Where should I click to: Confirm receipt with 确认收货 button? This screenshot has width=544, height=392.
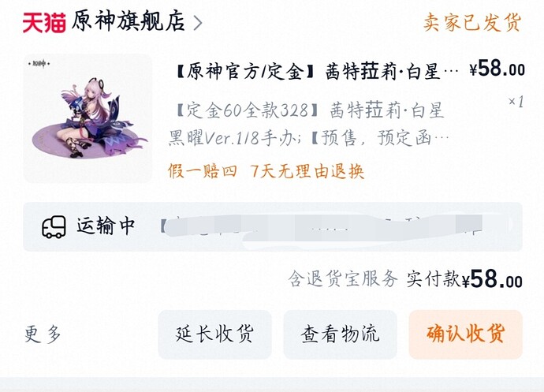[x=466, y=334]
